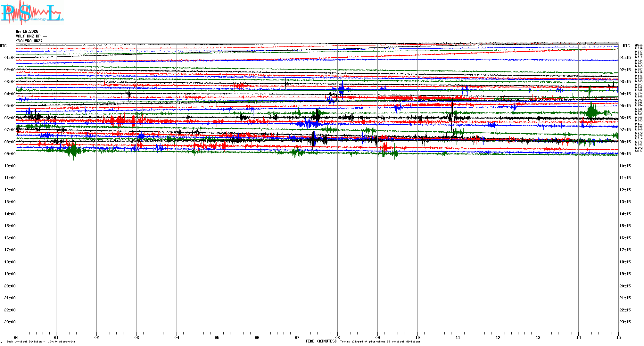The image size is (644, 346).
Task: Click the left UTC axis label
Action: point(3,46)
